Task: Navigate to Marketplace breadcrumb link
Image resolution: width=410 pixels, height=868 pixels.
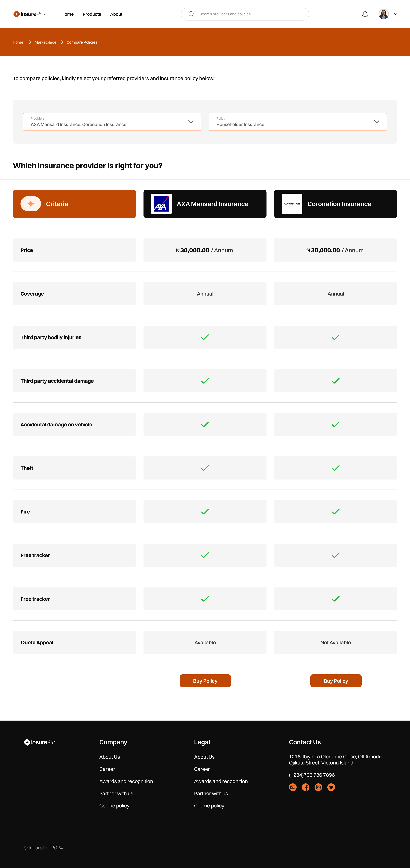Action: click(45, 42)
